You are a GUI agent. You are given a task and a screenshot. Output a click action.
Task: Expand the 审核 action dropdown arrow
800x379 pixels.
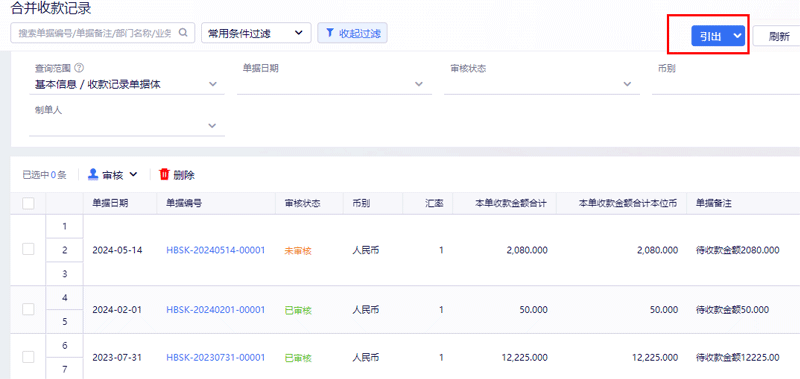(x=133, y=174)
